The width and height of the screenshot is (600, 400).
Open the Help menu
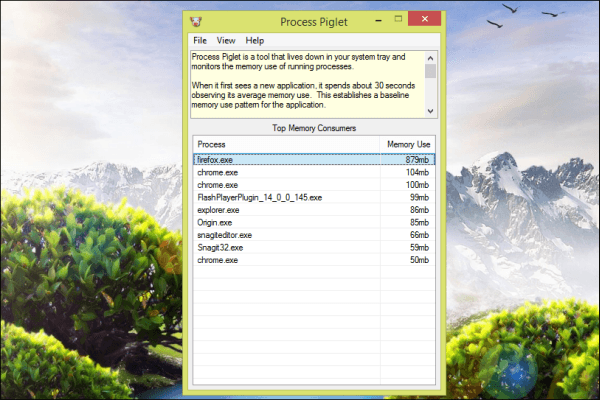coord(254,41)
